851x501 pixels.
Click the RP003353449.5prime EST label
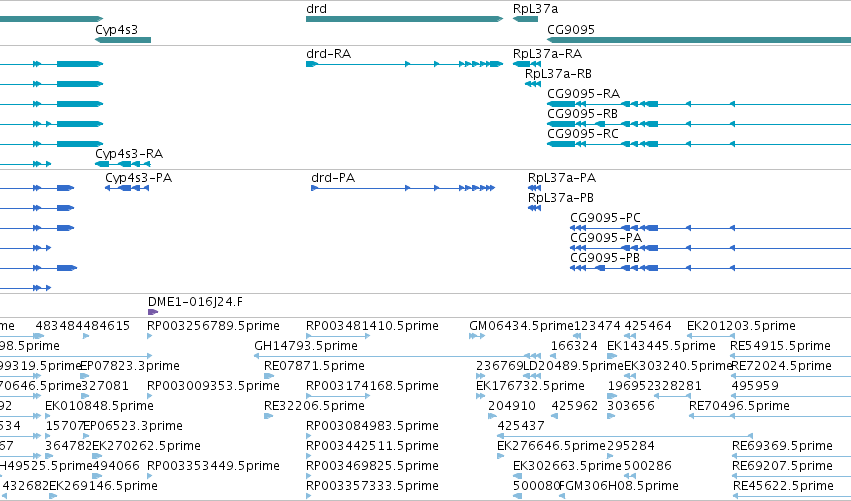[213, 466]
